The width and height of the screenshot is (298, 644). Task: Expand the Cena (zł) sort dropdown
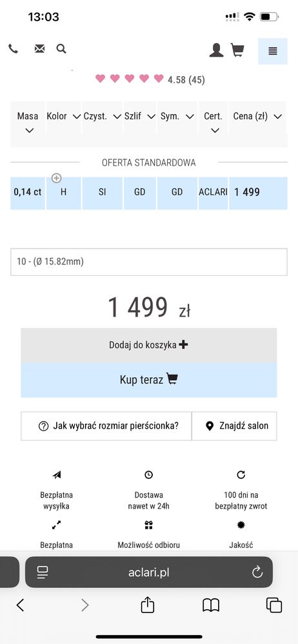pos(258,117)
